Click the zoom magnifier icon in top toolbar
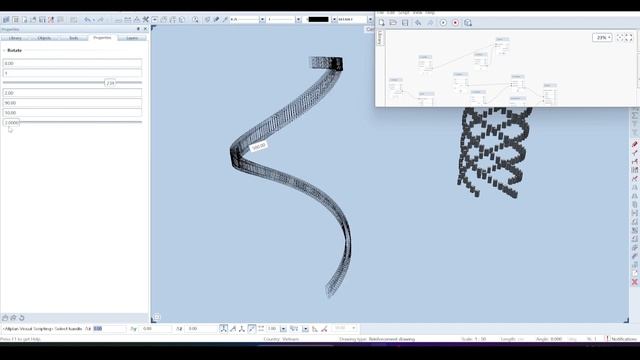Image resolution: width=640 pixels, height=360 pixels. click(196, 20)
